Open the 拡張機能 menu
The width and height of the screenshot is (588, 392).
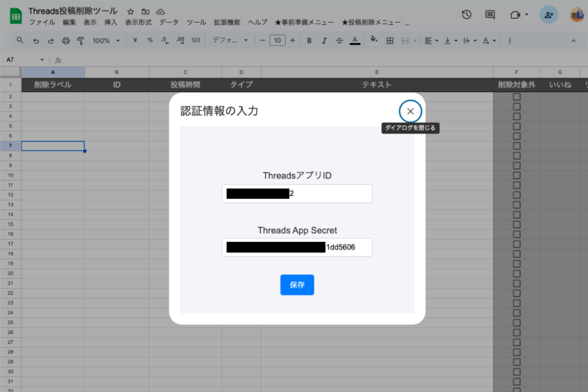[x=227, y=23]
